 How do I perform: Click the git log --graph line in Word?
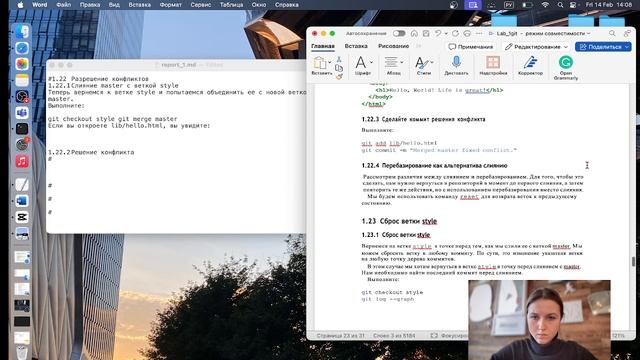[388, 299]
